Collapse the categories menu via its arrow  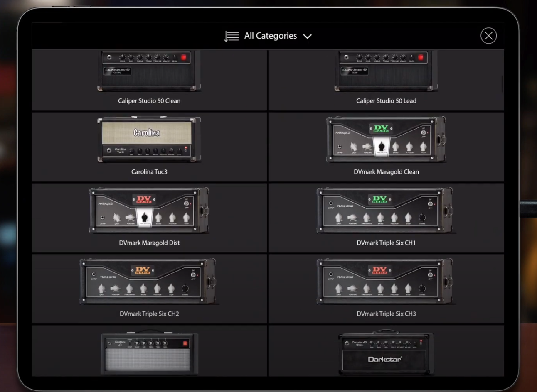coord(307,36)
